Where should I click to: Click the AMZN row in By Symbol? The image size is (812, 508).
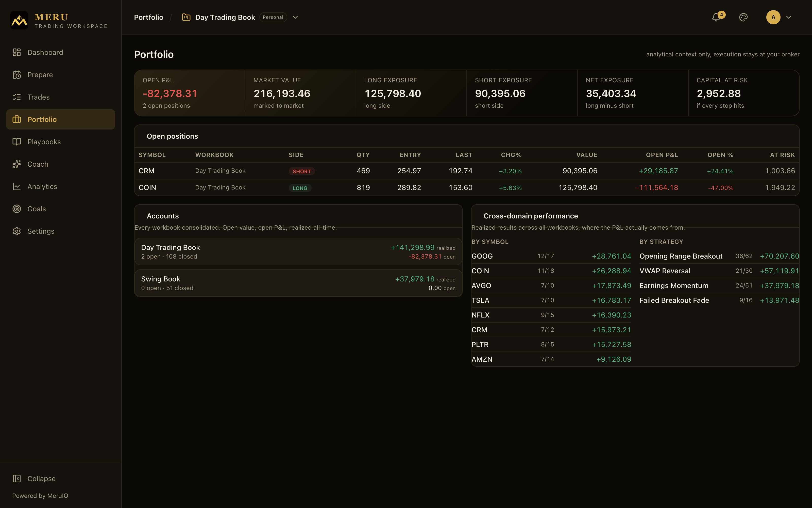[x=551, y=359]
